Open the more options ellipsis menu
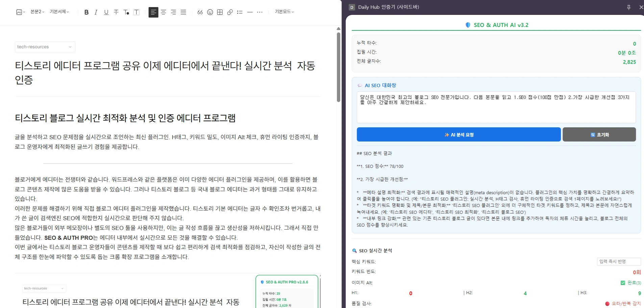 [x=259, y=12]
